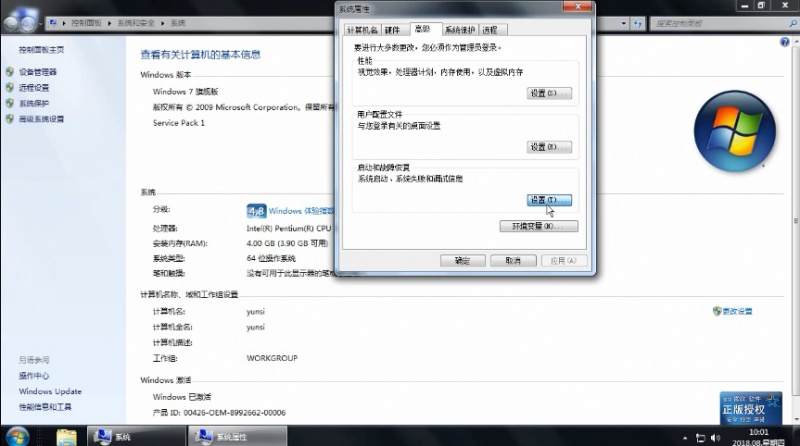Screen dimensions: 800x446
Task: Click Service Pack 1 text
Action: tap(179, 123)
